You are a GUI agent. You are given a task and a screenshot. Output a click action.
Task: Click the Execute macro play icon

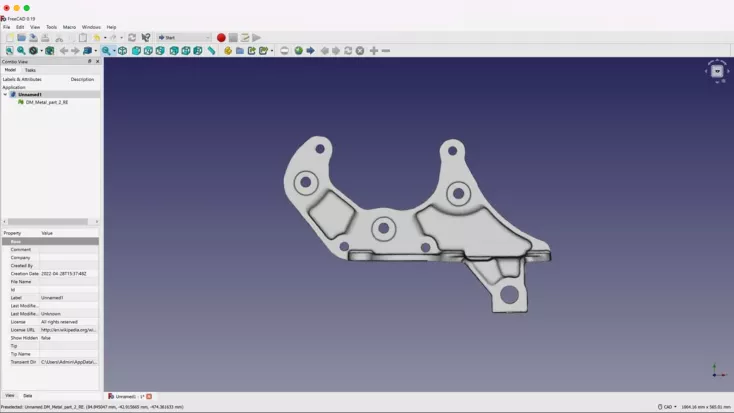(x=257, y=38)
